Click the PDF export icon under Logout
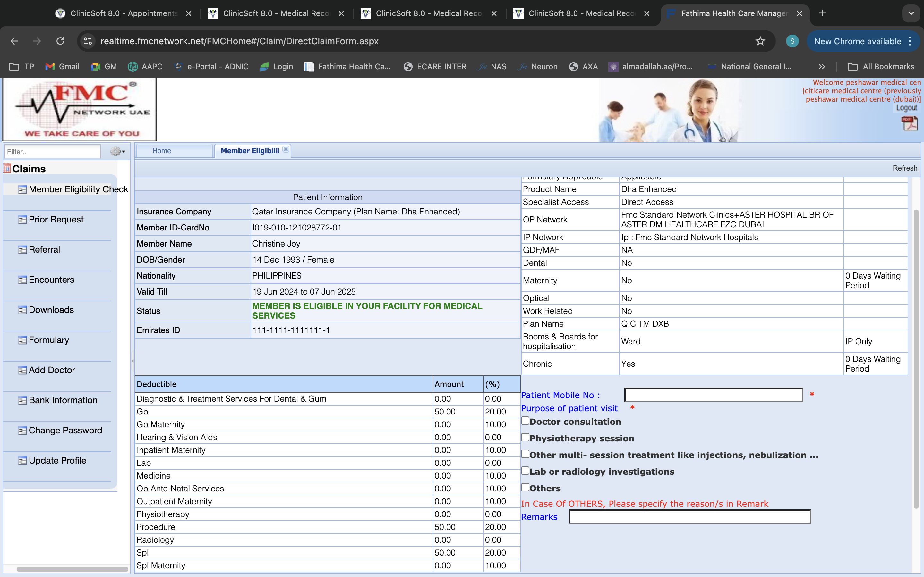 (x=909, y=123)
